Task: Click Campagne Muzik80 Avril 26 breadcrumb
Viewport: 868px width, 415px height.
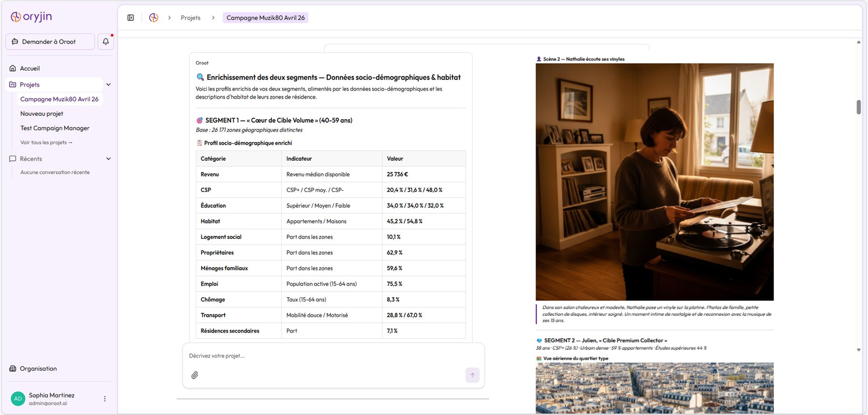Action: 266,18
